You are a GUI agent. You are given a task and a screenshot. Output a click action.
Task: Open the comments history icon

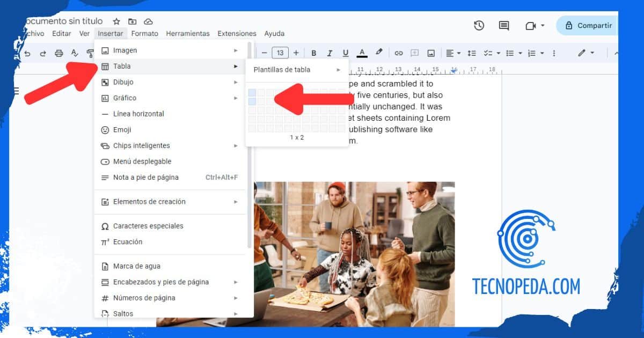(x=503, y=25)
